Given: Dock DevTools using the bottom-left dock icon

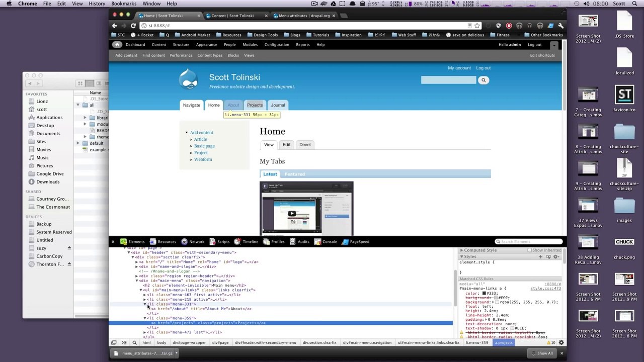Looking at the screenshot, I should (114, 343).
